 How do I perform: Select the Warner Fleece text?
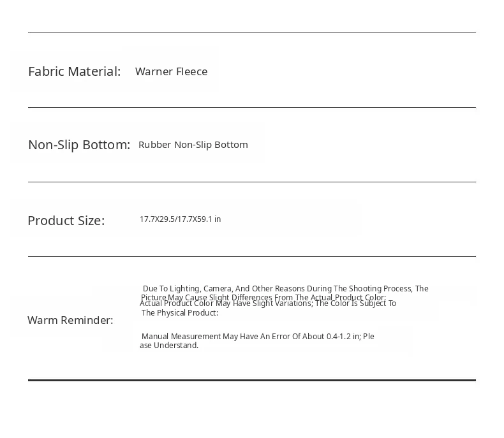(172, 71)
